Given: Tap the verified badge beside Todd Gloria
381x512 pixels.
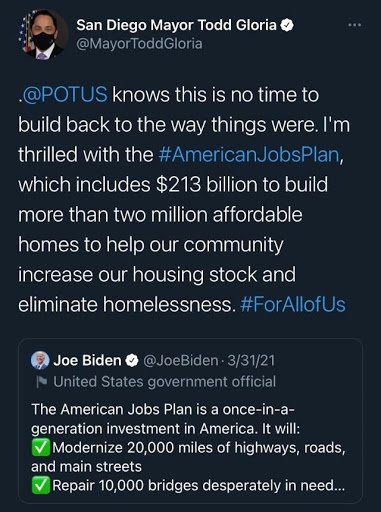Looking at the screenshot, I should click(x=287, y=25).
